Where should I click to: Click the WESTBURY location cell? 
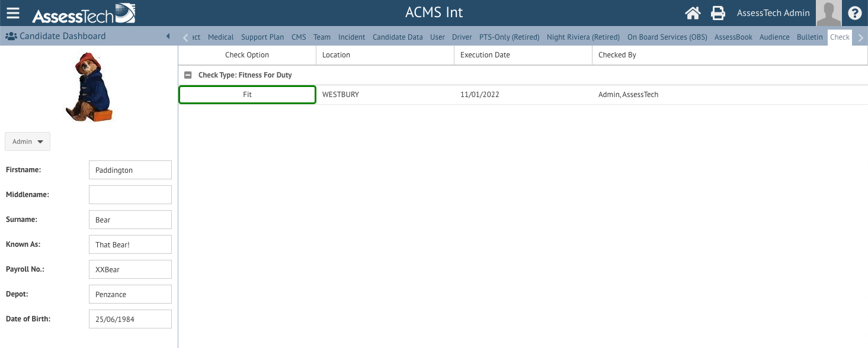385,95
